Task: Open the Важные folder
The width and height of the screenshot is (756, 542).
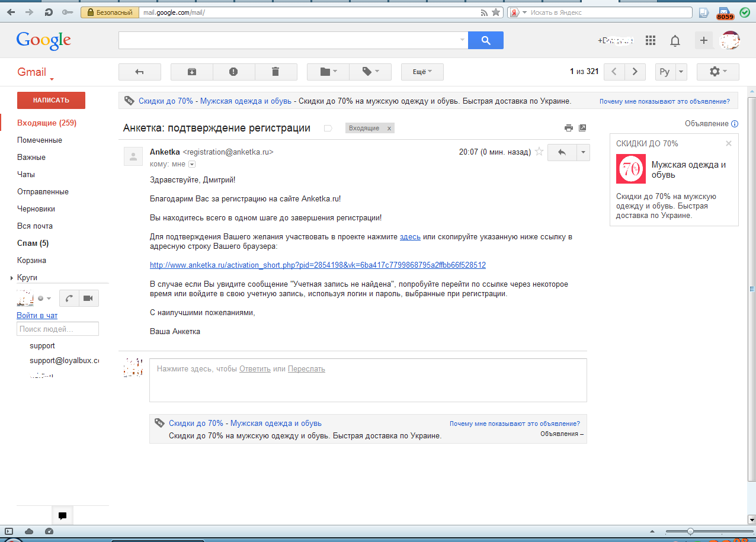Action: 31,158
